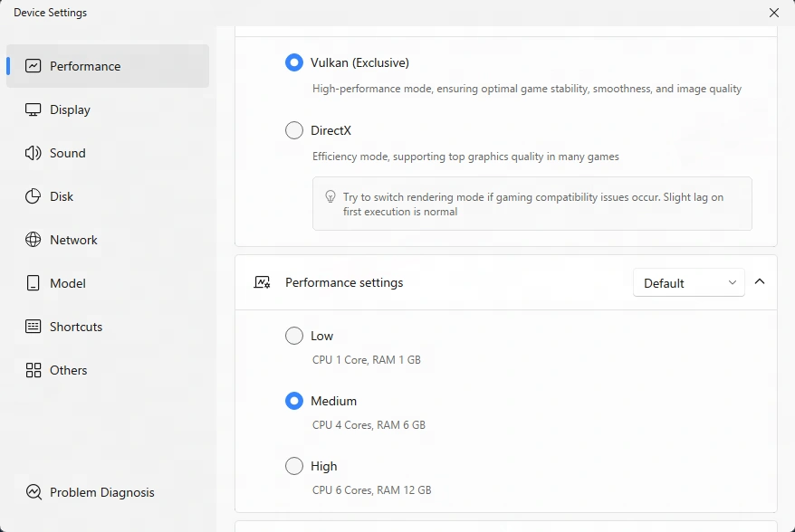795x532 pixels.
Task: Choose the Low performance option
Action: (294, 336)
